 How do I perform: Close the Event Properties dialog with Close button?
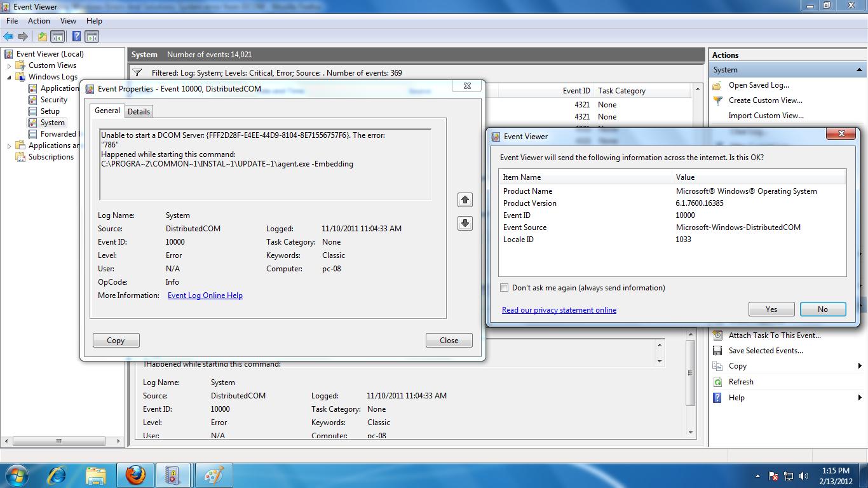pyautogui.click(x=449, y=340)
